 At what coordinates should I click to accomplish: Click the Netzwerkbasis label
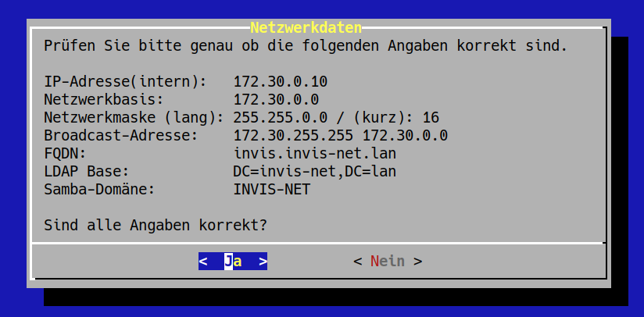click(103, 100)
